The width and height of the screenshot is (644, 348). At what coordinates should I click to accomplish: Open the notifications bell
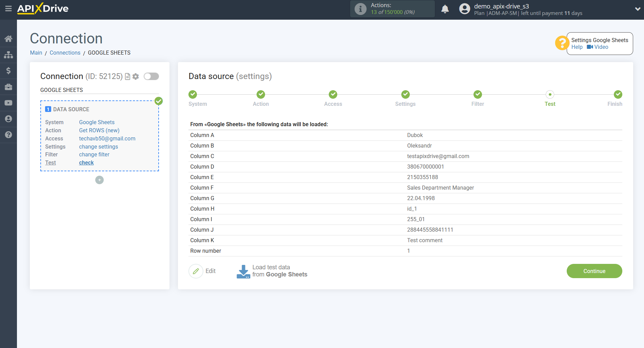[x=445, y=9]
